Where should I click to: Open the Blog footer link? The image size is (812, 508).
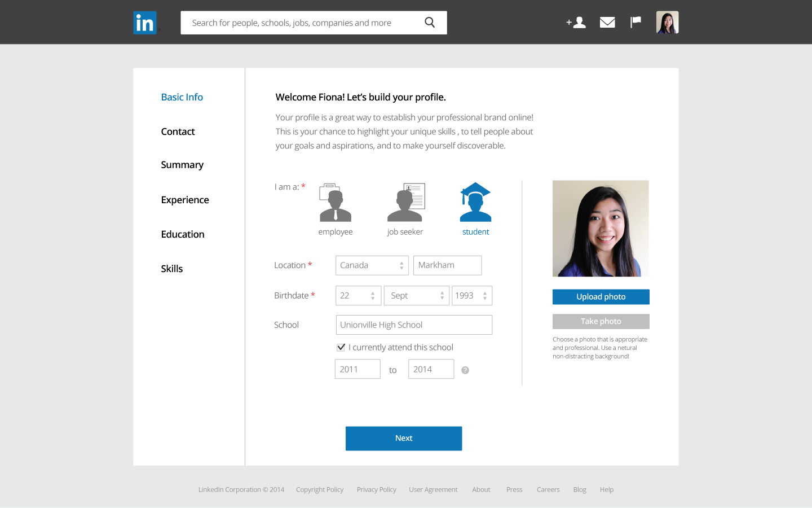580,489
